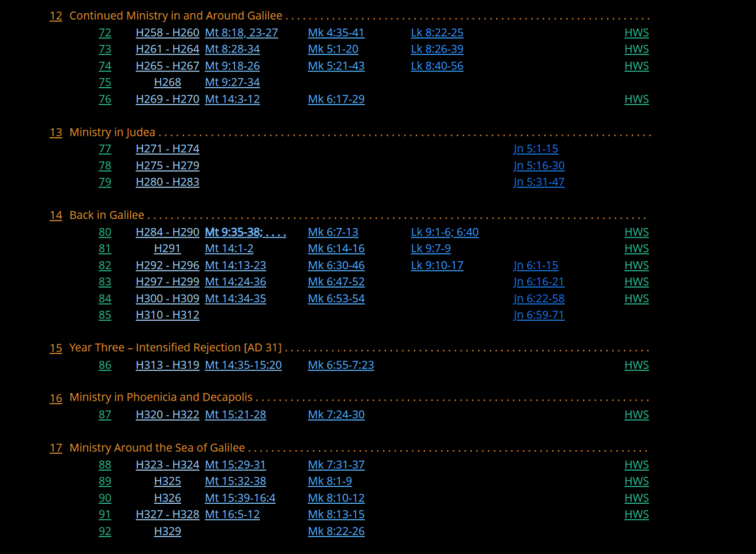Open section 12 number link

click(x=55, y=16)
